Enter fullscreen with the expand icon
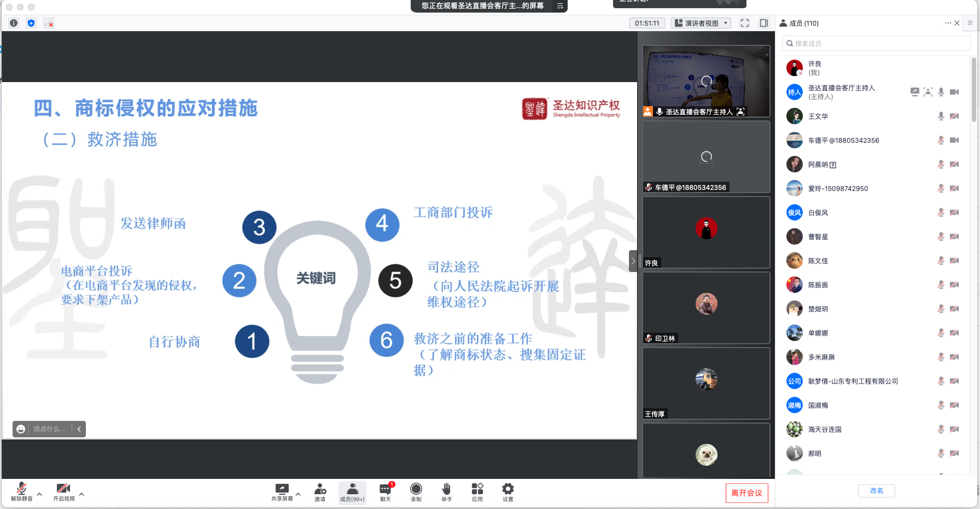980x509 pixels. coord(744,23)
